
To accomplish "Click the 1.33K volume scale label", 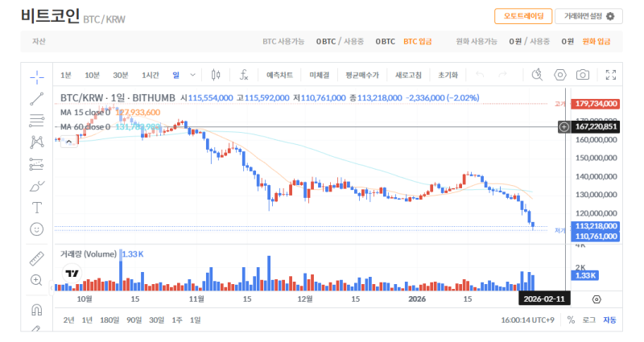I will 585,275.
